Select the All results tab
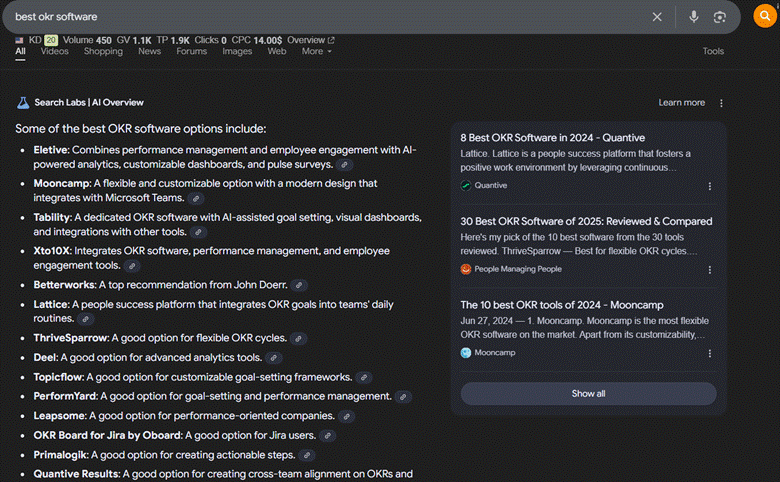The image size is (780, 482). pos(20,51)
